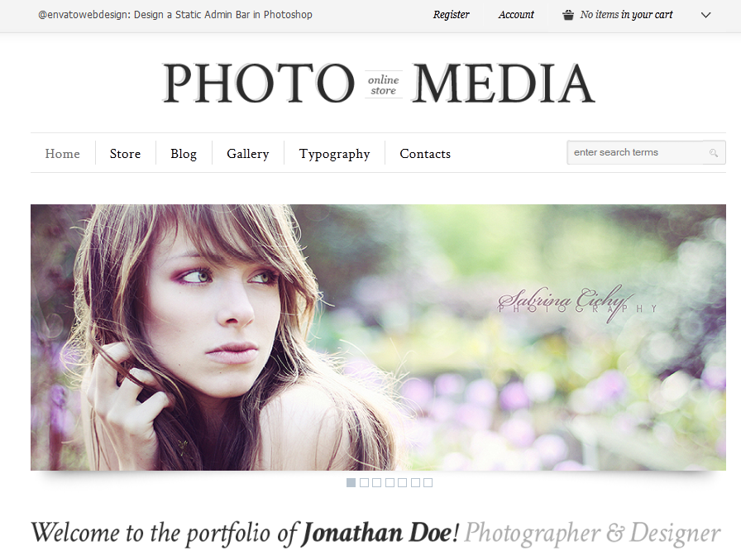
Task: Open the Home menu item
Action: click(62, 154)
